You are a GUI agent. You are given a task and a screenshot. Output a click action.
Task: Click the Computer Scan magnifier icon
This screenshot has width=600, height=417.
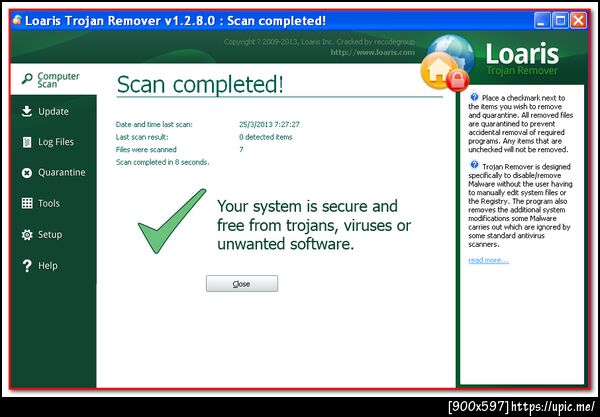tap(27, 79)
